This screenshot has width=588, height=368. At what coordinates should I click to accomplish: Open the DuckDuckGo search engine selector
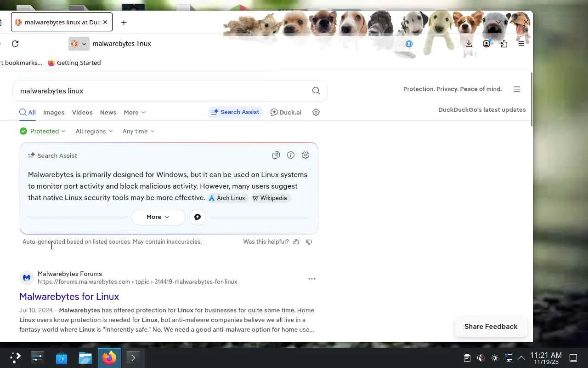tap(79, 44)
